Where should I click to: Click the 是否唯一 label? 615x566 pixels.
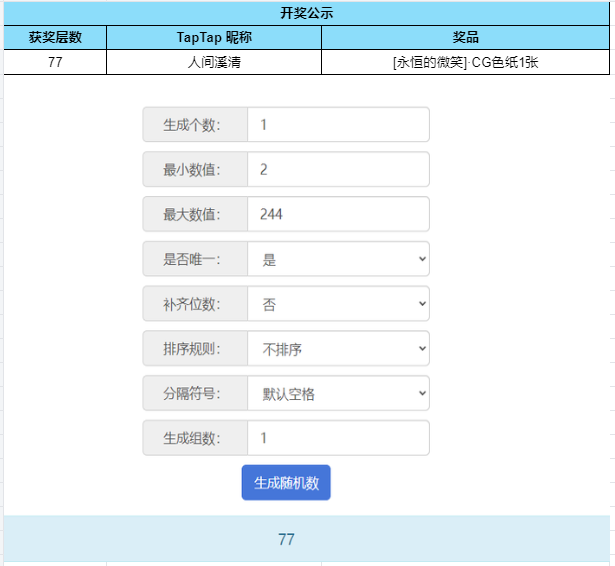(195, 259)
